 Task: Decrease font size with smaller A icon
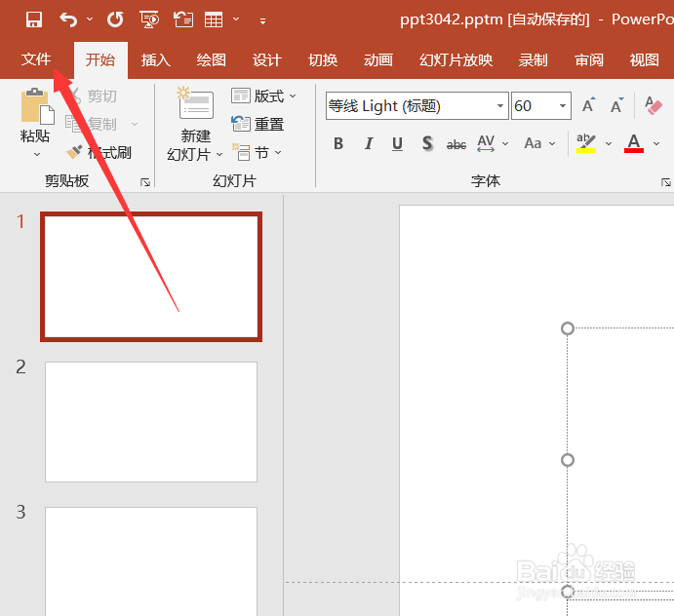tap(616, 105)
